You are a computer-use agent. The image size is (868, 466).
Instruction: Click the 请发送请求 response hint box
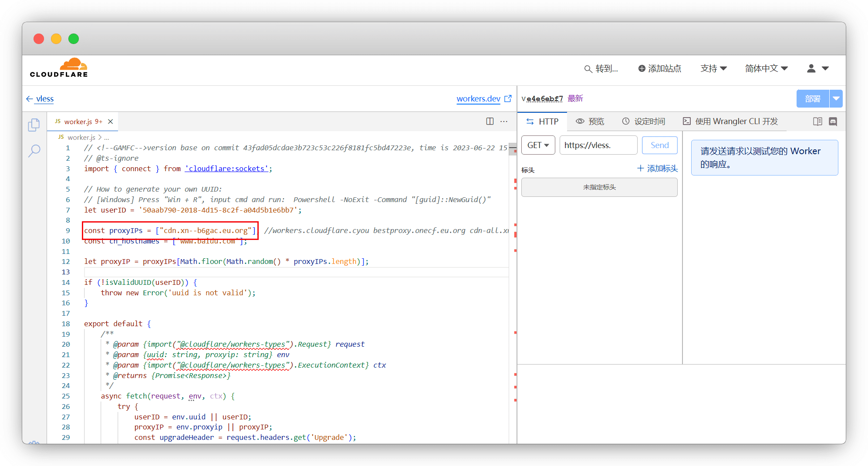point(764,158)
